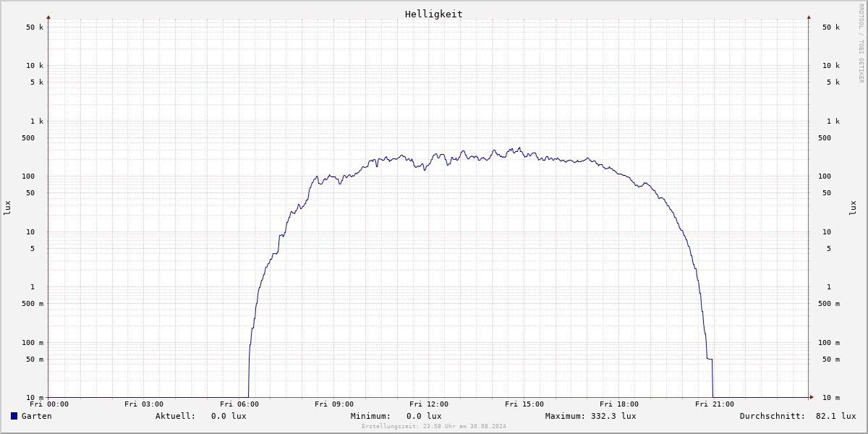Click the '100' label on right axis

click(825, 176)
